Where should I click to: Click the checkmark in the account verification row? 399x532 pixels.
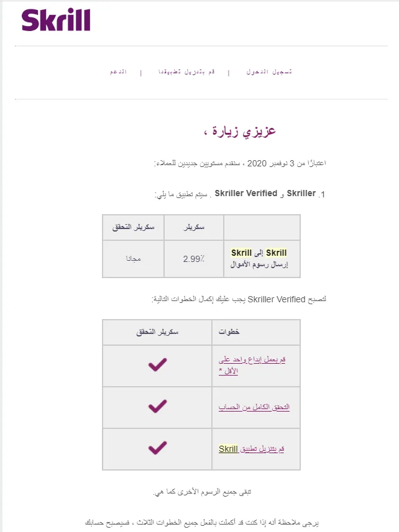pyautogui.click(x=158, y=407)
